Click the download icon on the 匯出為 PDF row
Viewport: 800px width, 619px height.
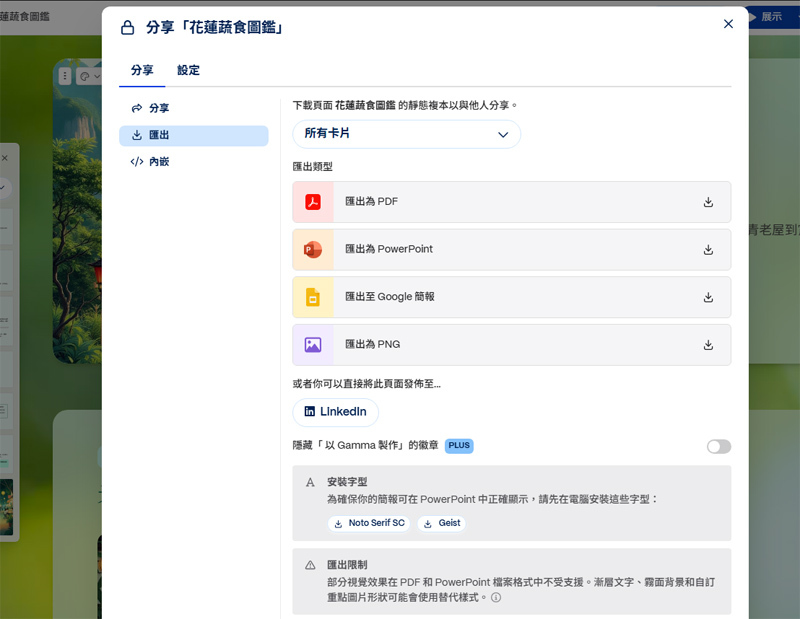pos(707,202)
